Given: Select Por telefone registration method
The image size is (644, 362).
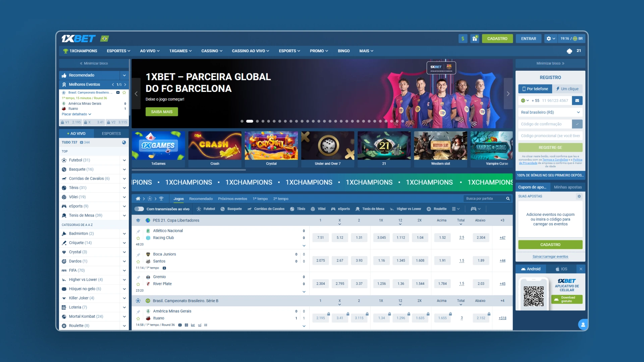Looking at the screenshot, I should click(535, 89).
